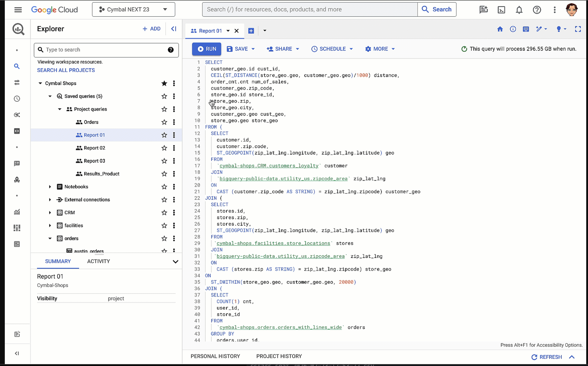Open the SCHEDULE dropdown
This screenshot has height=366, width=588.
click(x=332, y=49)
